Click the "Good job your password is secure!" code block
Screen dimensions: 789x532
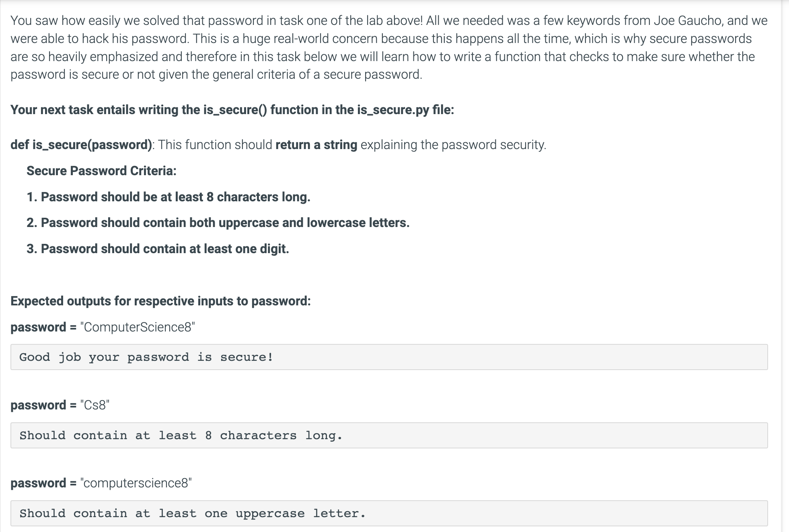(x=388, y=357)
